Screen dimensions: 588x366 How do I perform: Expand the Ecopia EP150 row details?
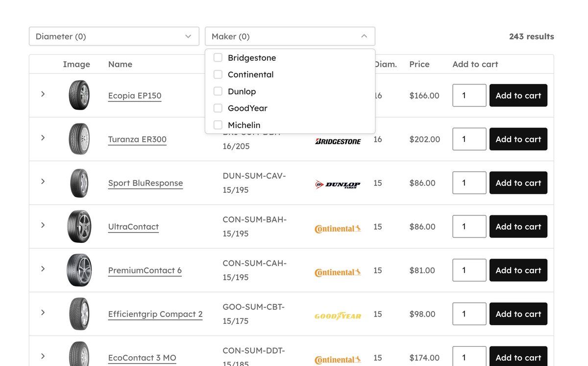pos(43,95)
